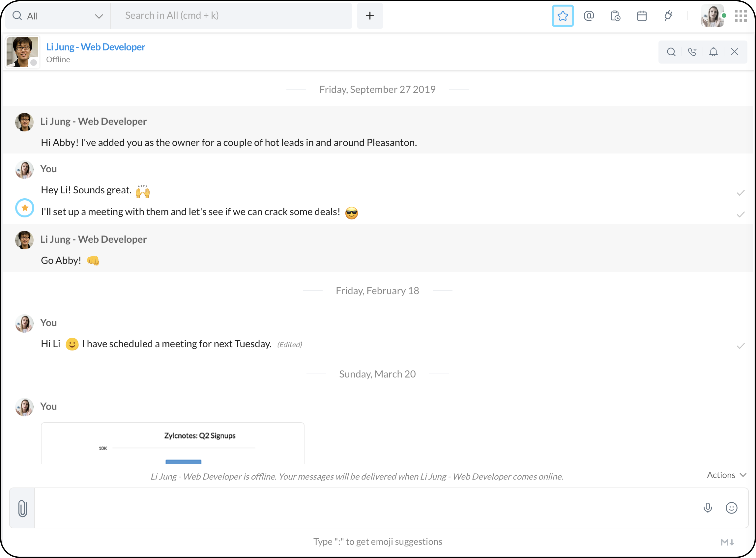Open your profile avatar menu
756x558 pixels.
(712, 16)
